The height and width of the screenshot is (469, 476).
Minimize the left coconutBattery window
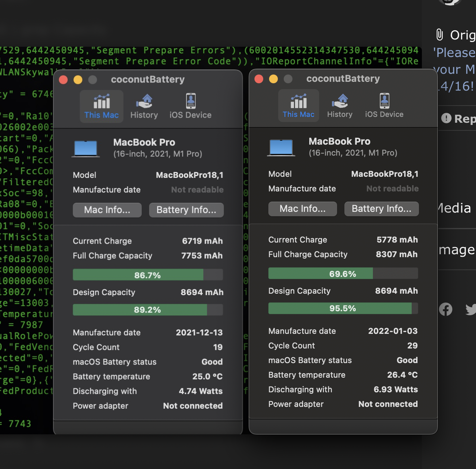pos(78,80)
